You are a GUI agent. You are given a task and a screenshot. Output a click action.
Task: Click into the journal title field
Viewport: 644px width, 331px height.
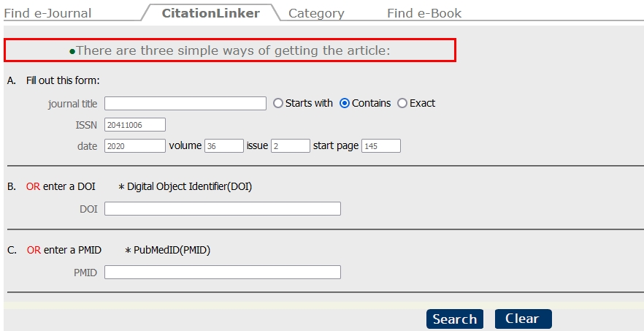[185, 103]
